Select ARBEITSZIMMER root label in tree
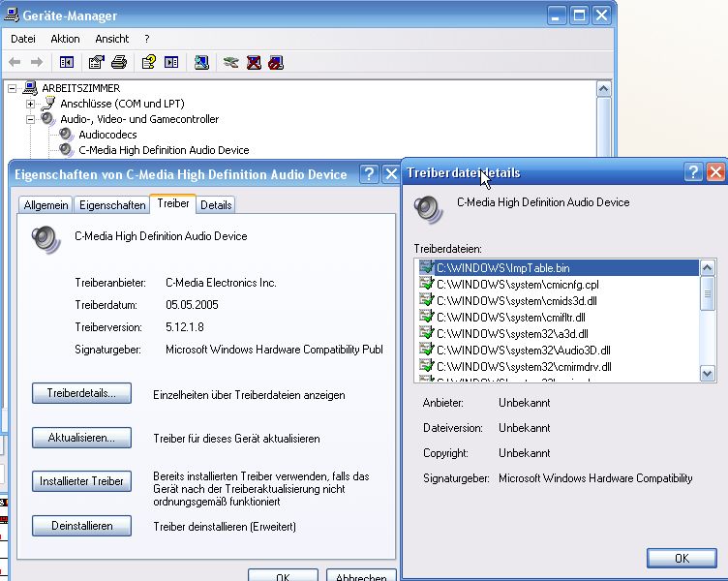This screenshot has height=581, width=728. coord(80,88)
